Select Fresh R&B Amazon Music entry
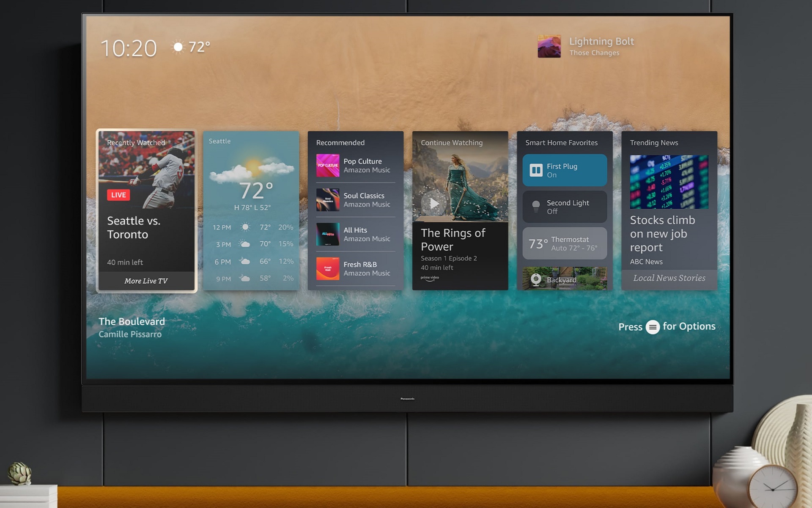 (355, 268)
